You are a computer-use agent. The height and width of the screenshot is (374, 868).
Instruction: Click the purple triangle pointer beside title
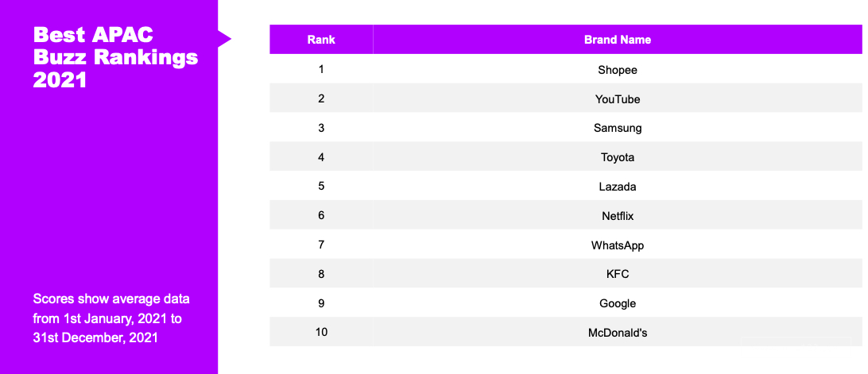point(223,38)
